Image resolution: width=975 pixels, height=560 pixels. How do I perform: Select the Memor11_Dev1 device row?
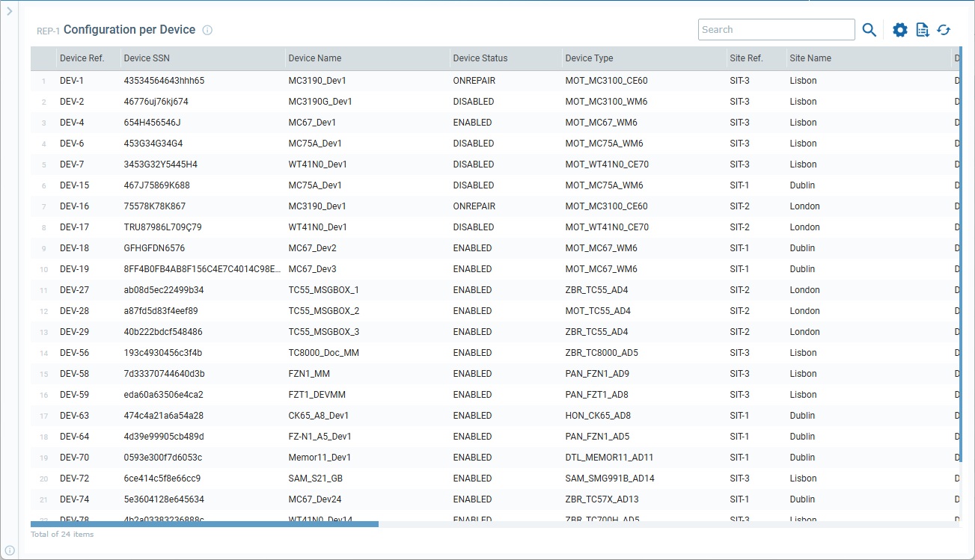tap(299, 457)
